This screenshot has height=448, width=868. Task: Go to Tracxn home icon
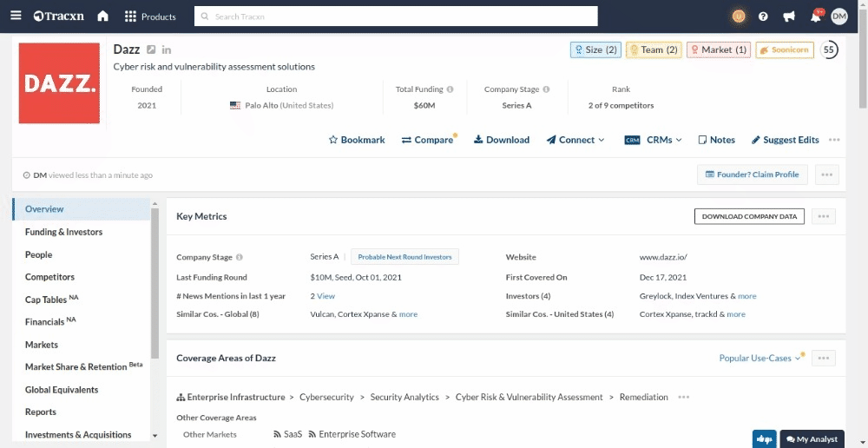coord(102,16)
